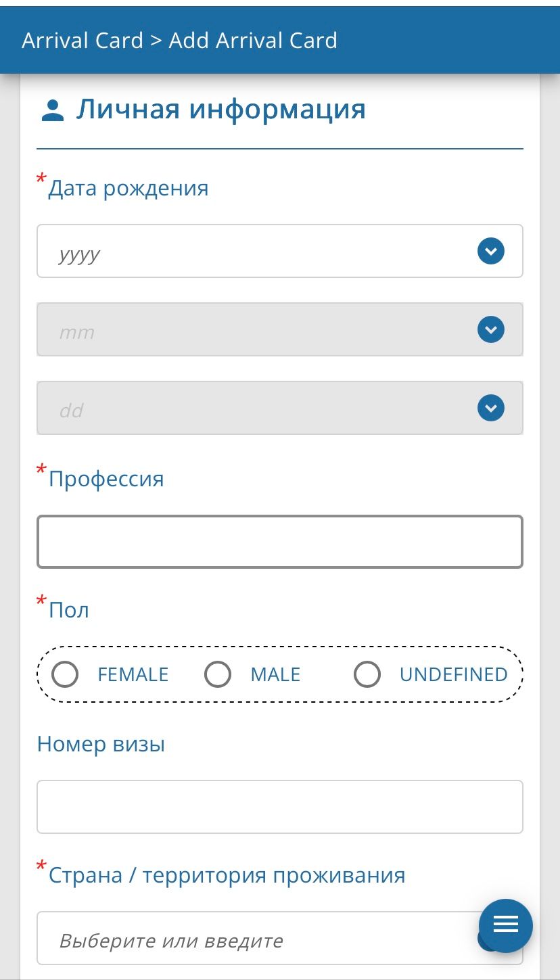Click the Add Arrival Card breadcrumb
This screenshot has height=980, width=560.
click(253, 41)
